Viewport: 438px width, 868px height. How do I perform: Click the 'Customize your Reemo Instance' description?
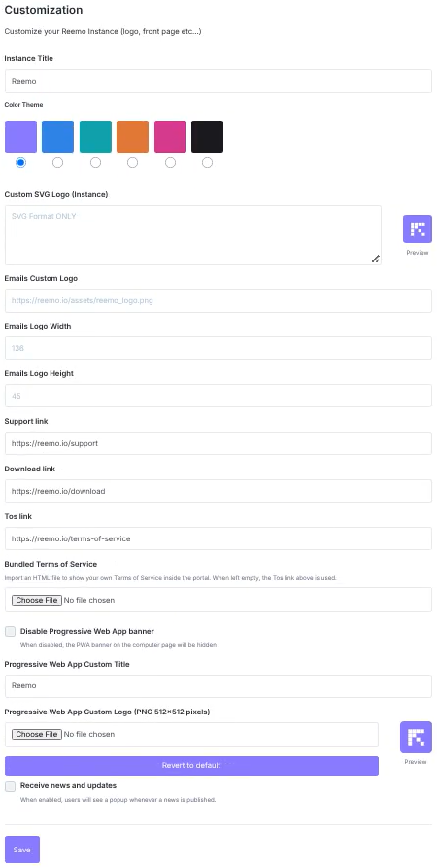103,32
